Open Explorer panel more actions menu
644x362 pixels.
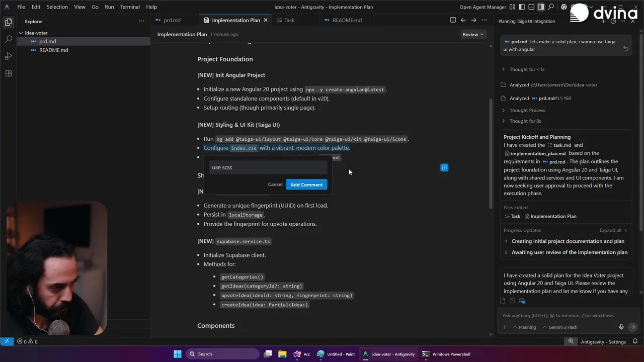[x=141, y=21]
